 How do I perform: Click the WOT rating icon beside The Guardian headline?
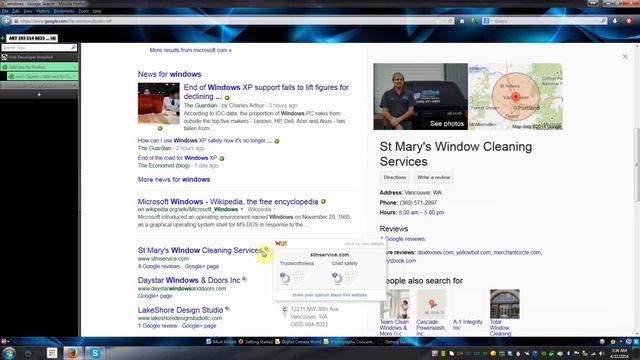click(227, 98)
